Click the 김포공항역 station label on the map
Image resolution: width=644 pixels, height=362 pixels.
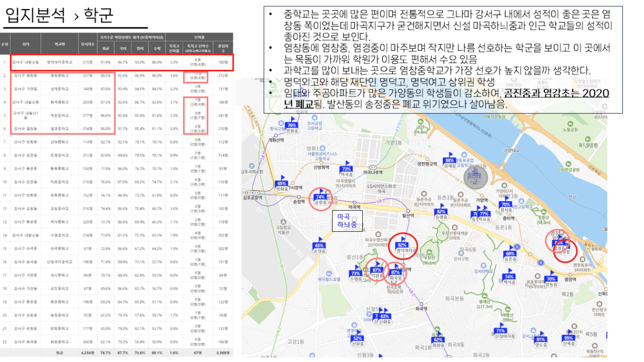[x=253, y=197]
